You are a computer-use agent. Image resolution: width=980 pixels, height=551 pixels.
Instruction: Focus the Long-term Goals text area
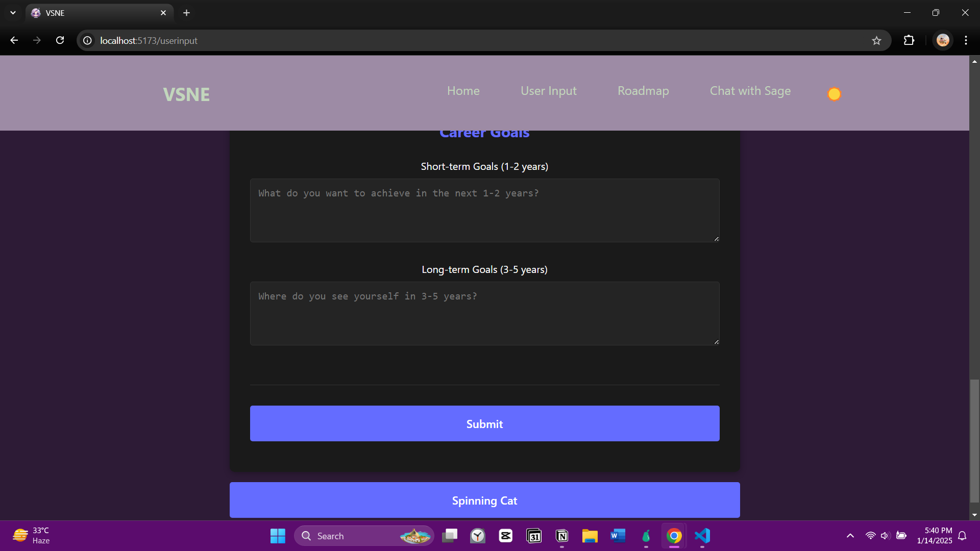(x=484, y=313)
